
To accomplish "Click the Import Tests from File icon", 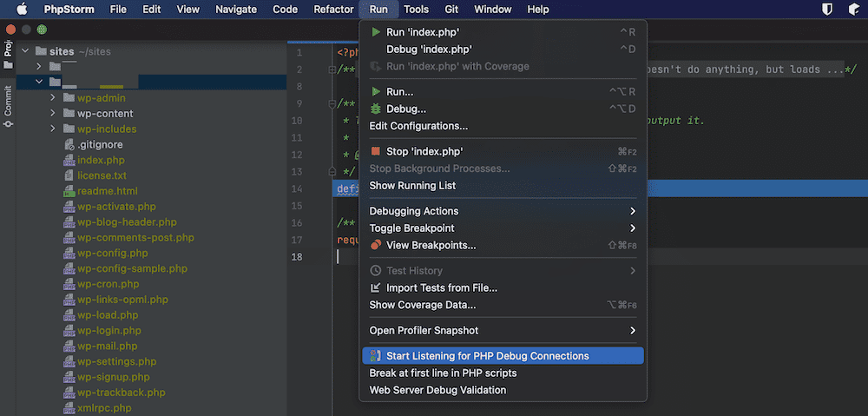I will (375, 287).
